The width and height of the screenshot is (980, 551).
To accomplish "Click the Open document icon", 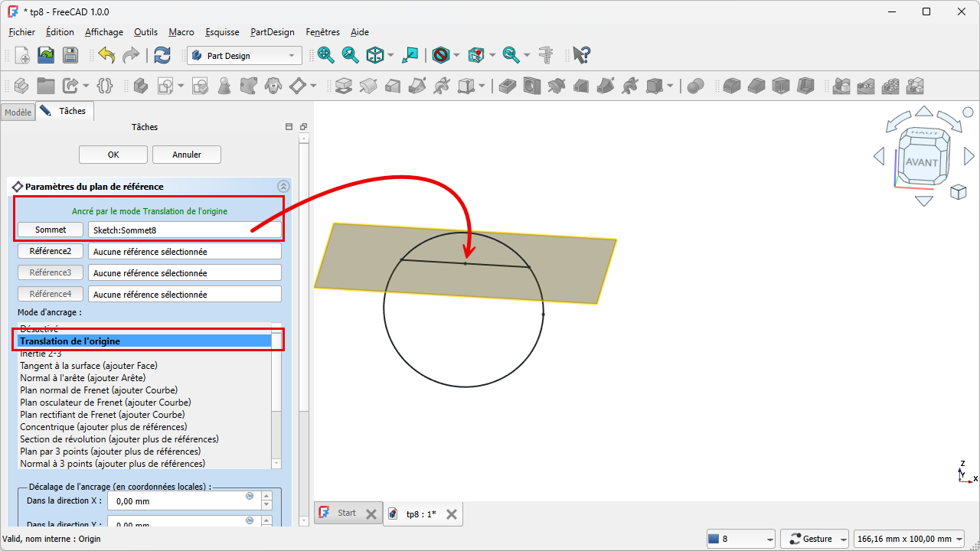I will tap(46, 55).
